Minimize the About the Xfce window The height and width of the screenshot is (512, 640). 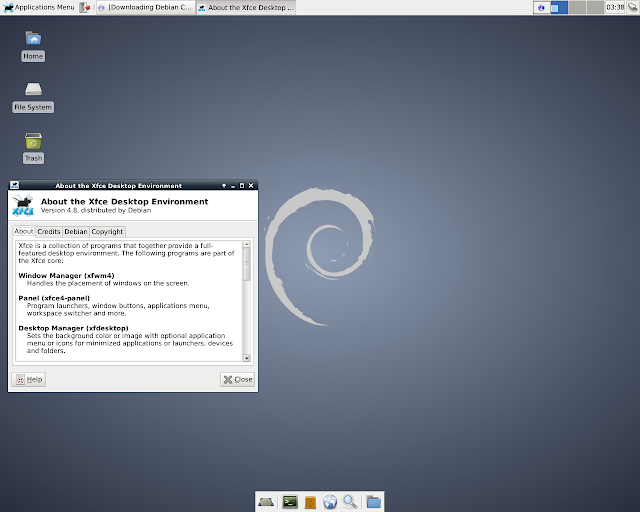point(233,186)
